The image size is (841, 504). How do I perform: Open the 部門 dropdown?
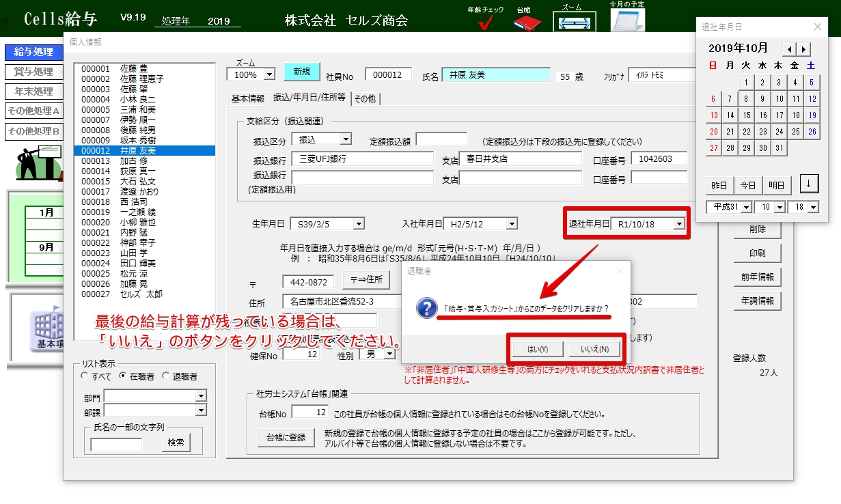pos(201,396)
